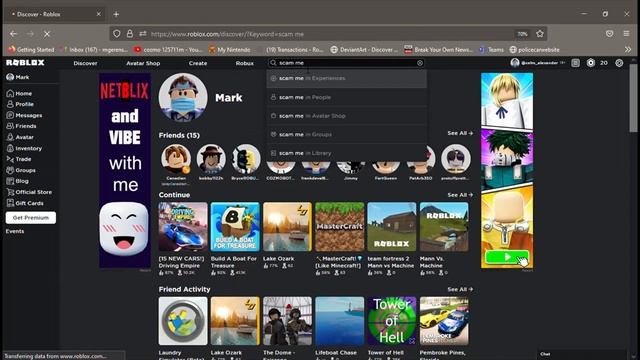Open the Robux balance icon
Screen dimensions: 640x360
pos(591,63)
